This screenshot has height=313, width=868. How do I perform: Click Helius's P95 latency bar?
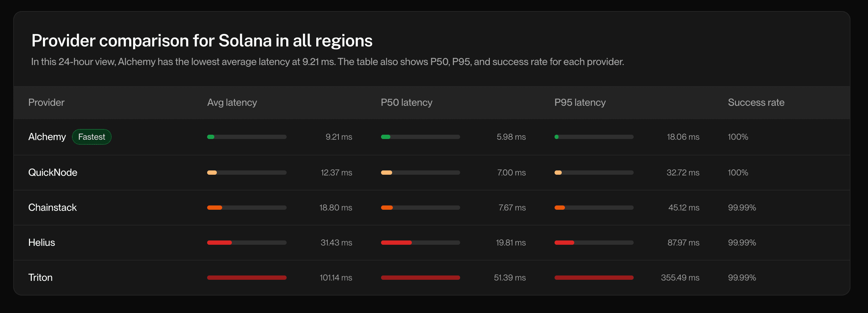click(x=594, y=243)
